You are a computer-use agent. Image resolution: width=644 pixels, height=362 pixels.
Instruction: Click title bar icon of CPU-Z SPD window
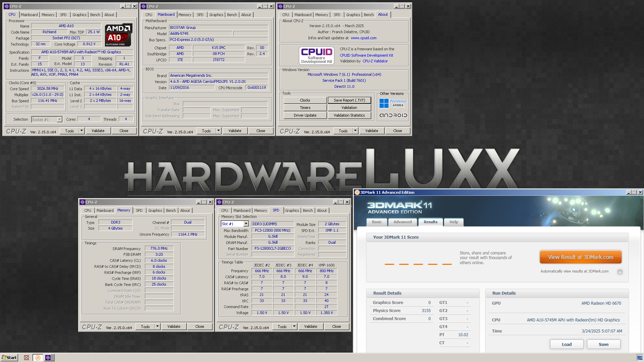[x=219, y=202]
